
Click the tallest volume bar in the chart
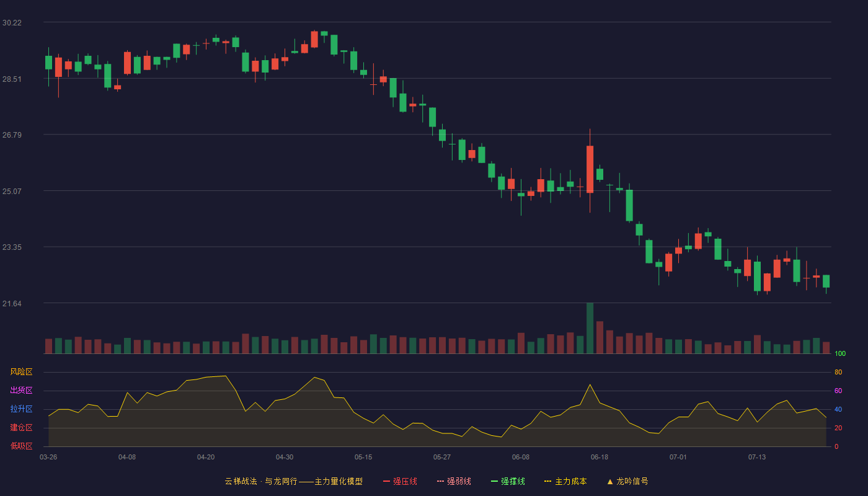pos(590,328)
